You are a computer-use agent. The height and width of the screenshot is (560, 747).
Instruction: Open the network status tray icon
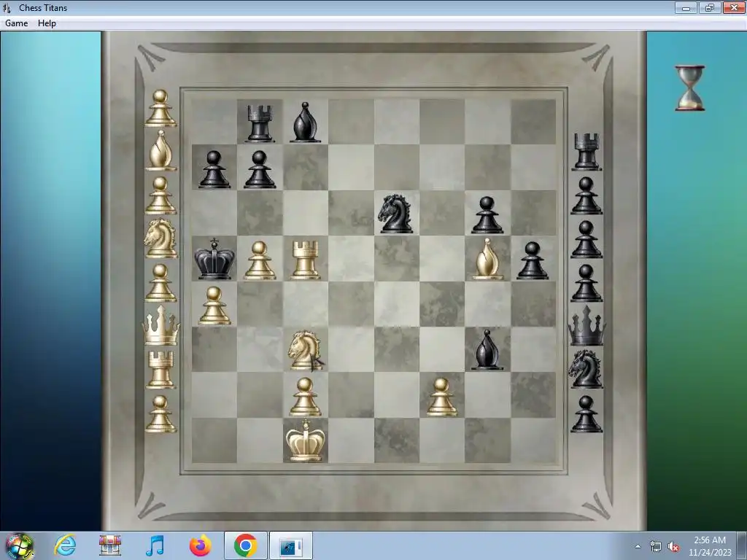coord(656,546)
